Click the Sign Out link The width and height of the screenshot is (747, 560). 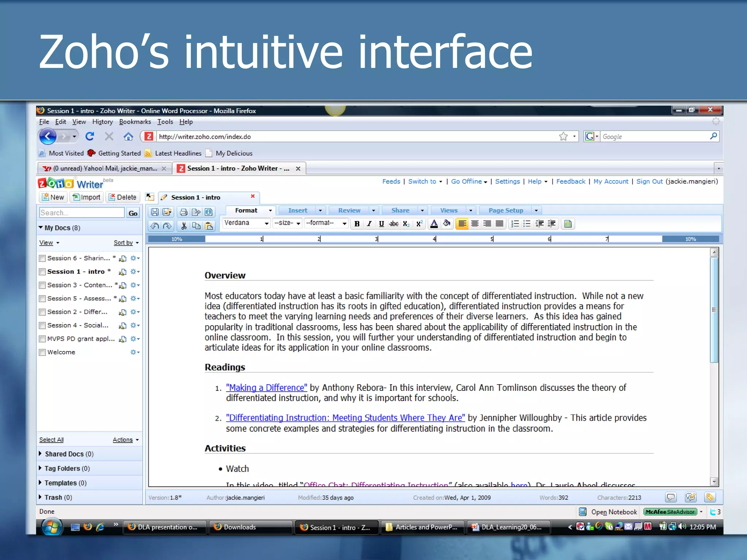pos(649,181)
